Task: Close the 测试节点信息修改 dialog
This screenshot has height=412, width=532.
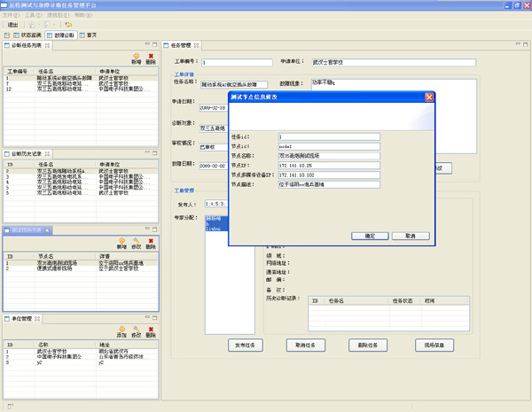Action: pos(428,97)
